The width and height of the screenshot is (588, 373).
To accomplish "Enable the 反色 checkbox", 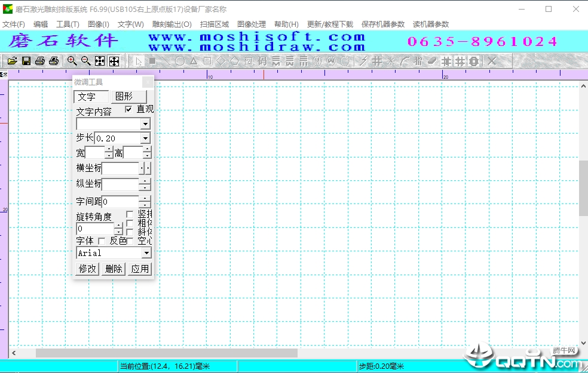I will point(101,241).
